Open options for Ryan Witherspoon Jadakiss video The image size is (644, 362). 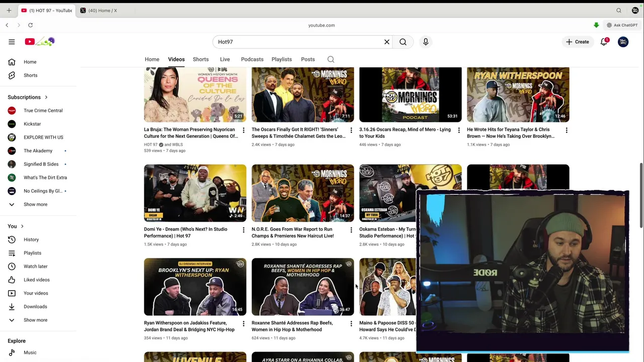coord(244,324)
